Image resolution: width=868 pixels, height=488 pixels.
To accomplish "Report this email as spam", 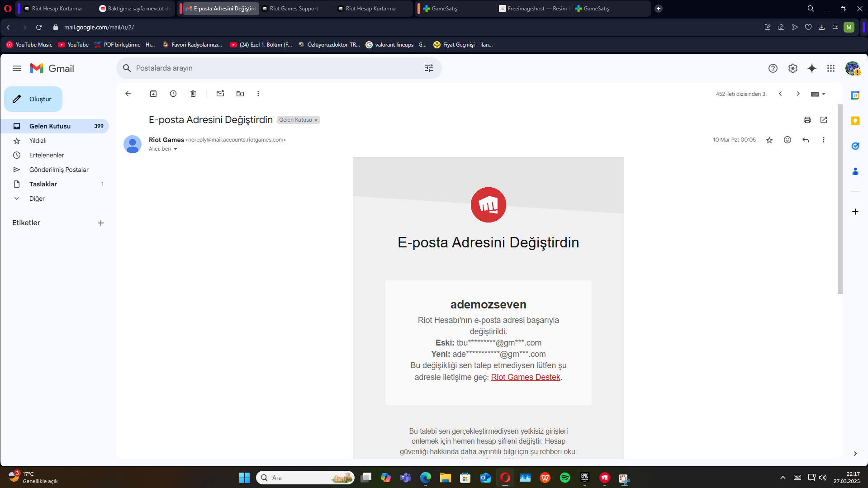I will (173, 94).
